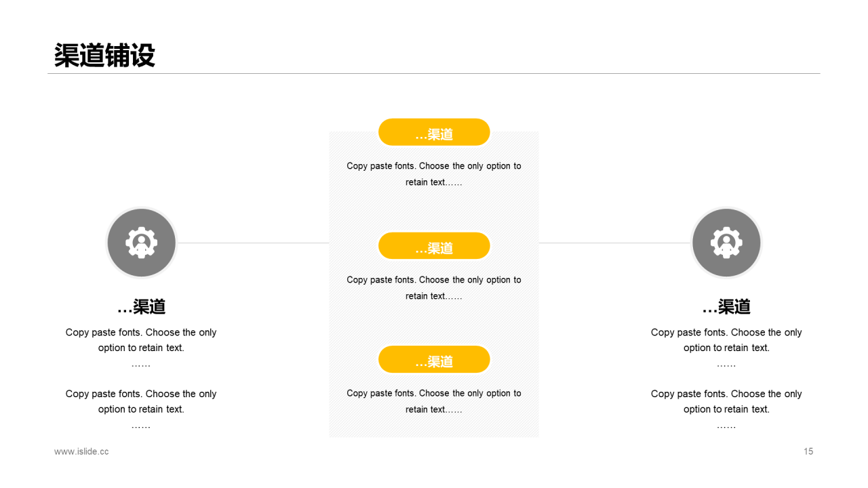Click the slide title "渠道铺设"
Image resolution: width=868 pixels, height=488 pixels.
click(x=105, y=56)
